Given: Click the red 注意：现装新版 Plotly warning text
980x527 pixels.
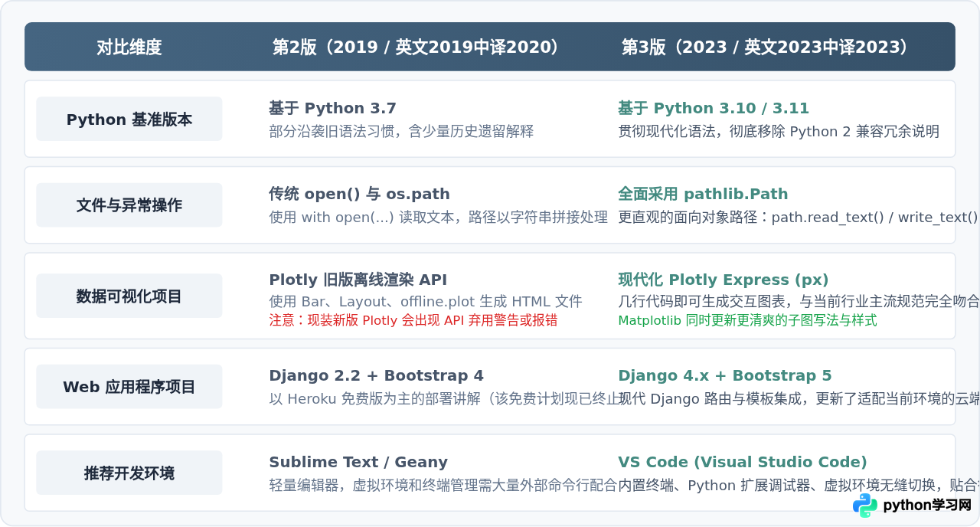Looking at the screenshot, I should point(413,320).
